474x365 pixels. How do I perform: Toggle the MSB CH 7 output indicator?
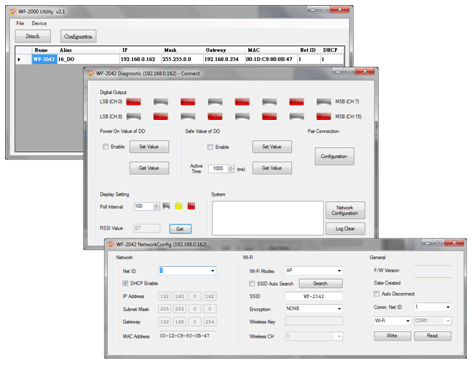pos(323,102)
